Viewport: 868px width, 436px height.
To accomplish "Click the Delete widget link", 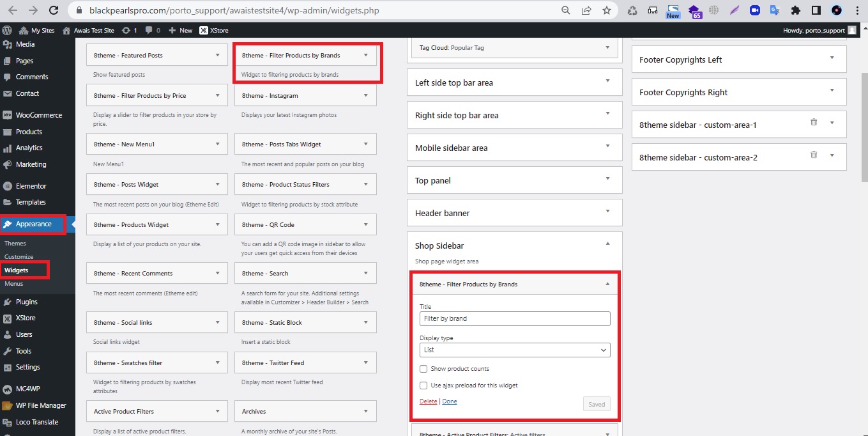I will pyautogui.click(x=429, y=401).
